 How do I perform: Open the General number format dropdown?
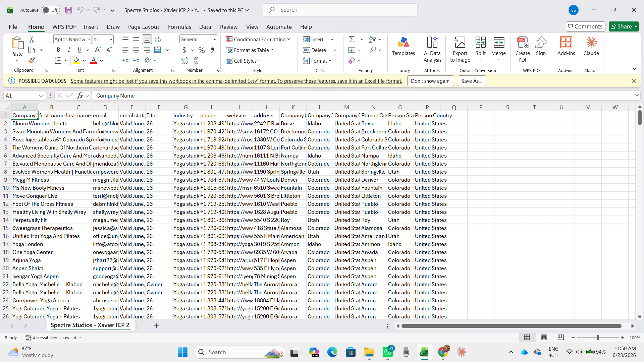pos(215,39)
